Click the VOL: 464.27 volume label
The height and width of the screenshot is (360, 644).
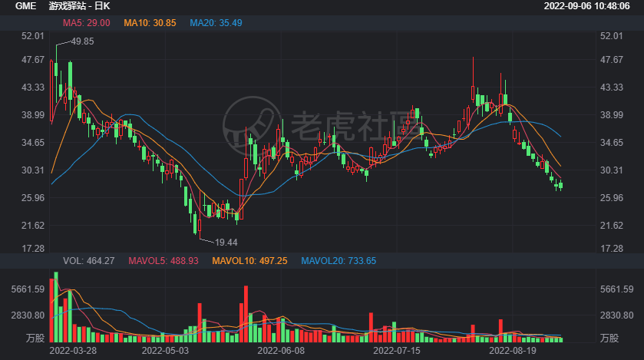click(x=89, y=261)
